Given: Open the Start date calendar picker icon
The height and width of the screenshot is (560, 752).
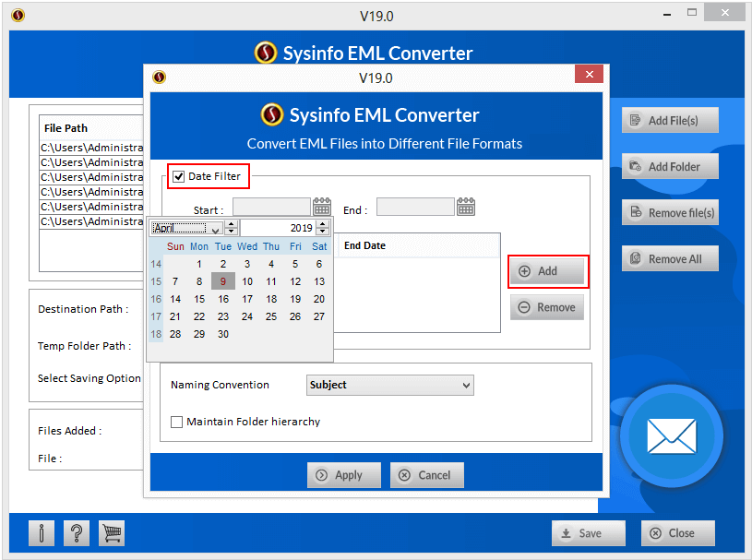Looking at the screenshot, I should pyautogui.click(x=322, y=207).
